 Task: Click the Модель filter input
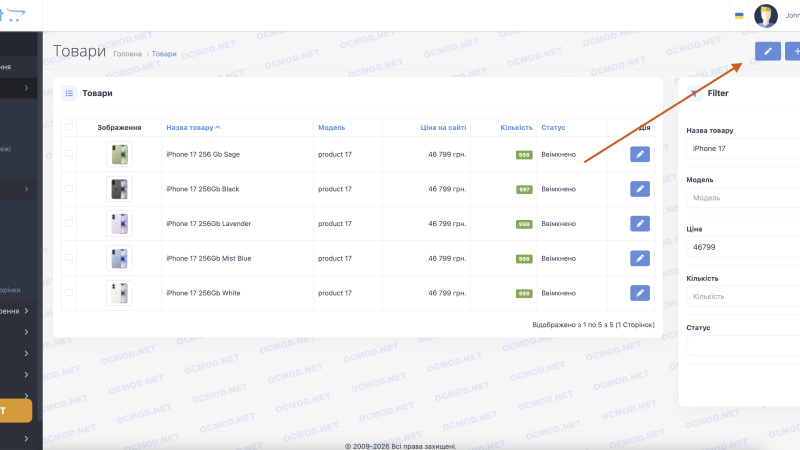pyautogui.click(x=743, y=198)
